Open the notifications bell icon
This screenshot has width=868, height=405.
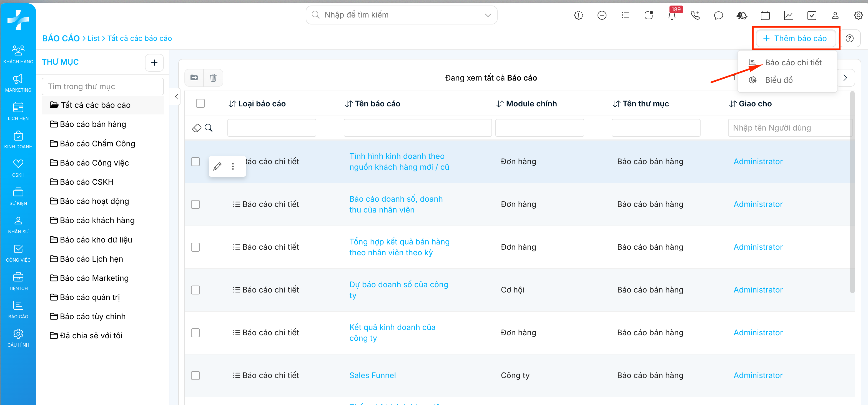click(x=672, y=16)
